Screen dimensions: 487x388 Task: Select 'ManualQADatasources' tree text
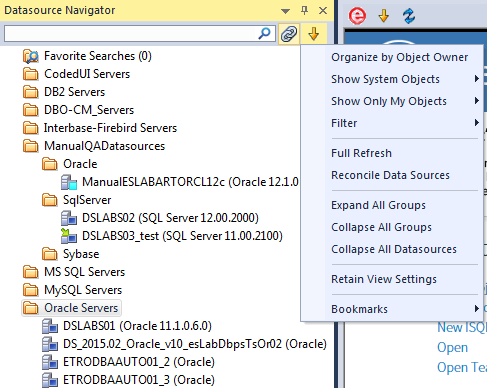(105, 146)
